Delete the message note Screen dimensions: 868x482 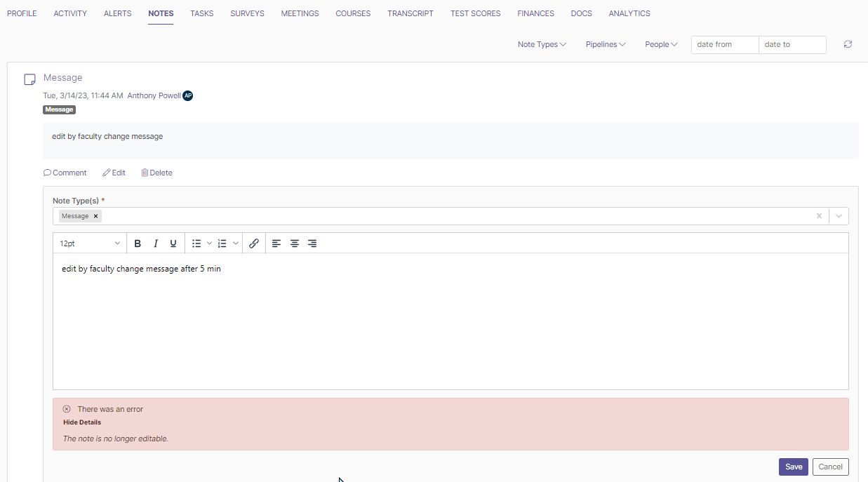click(x=156, y=173)
